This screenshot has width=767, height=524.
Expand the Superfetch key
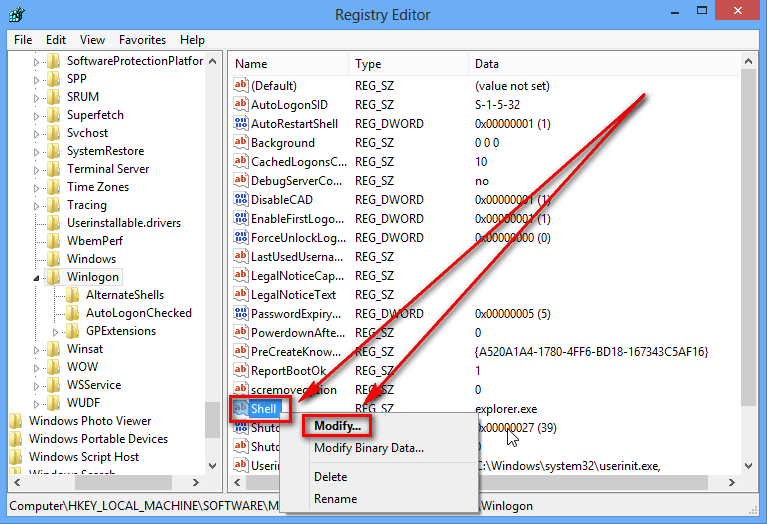pos(36,116)
